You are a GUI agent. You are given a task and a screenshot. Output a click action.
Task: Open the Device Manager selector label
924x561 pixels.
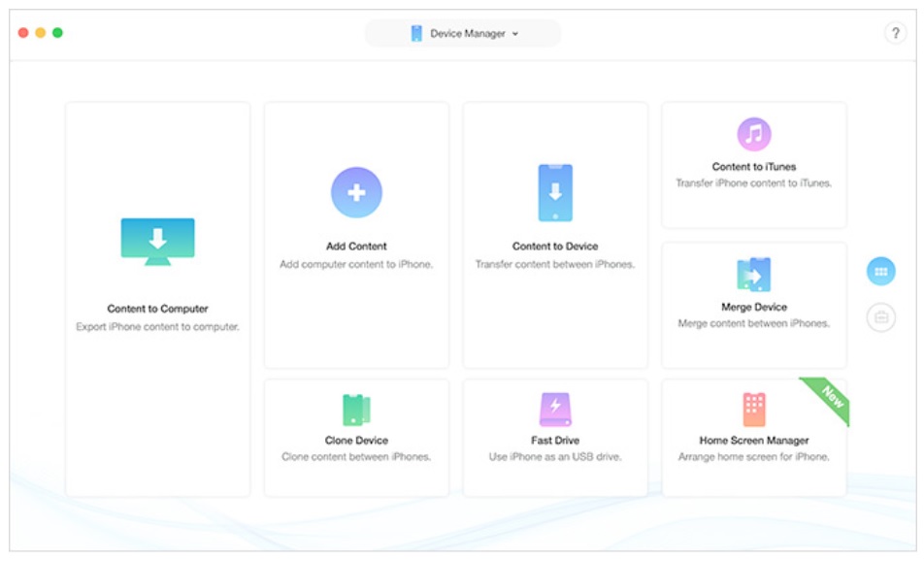(467, 34)
